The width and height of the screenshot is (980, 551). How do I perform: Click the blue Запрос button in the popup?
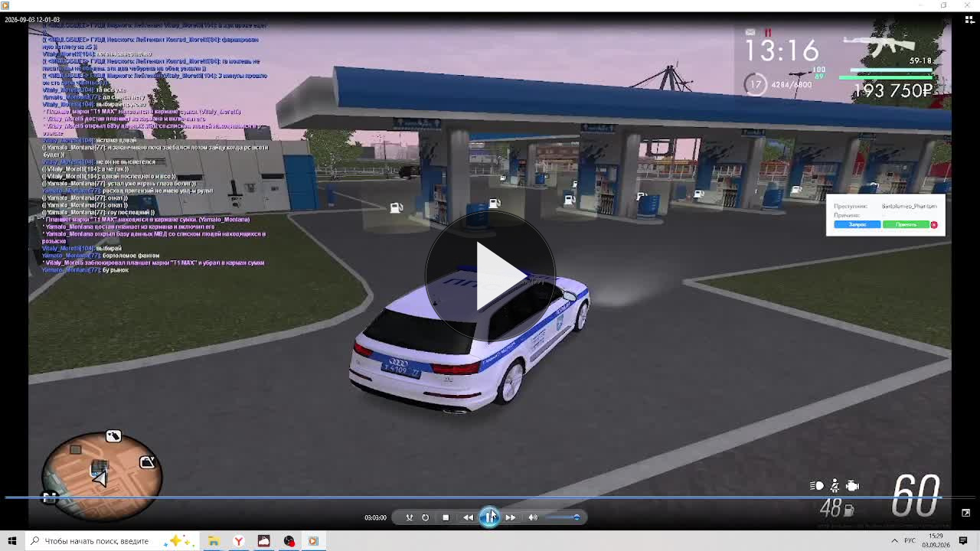point(857,224)
